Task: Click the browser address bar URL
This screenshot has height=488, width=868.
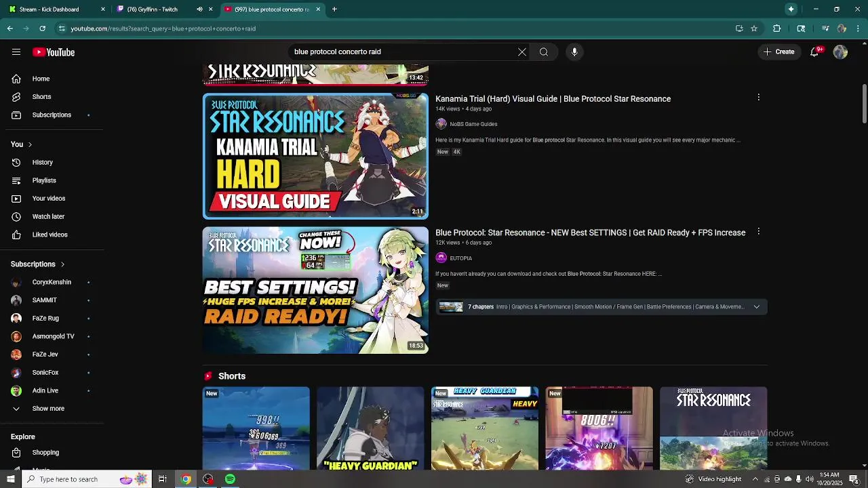Action: (163, 28)
